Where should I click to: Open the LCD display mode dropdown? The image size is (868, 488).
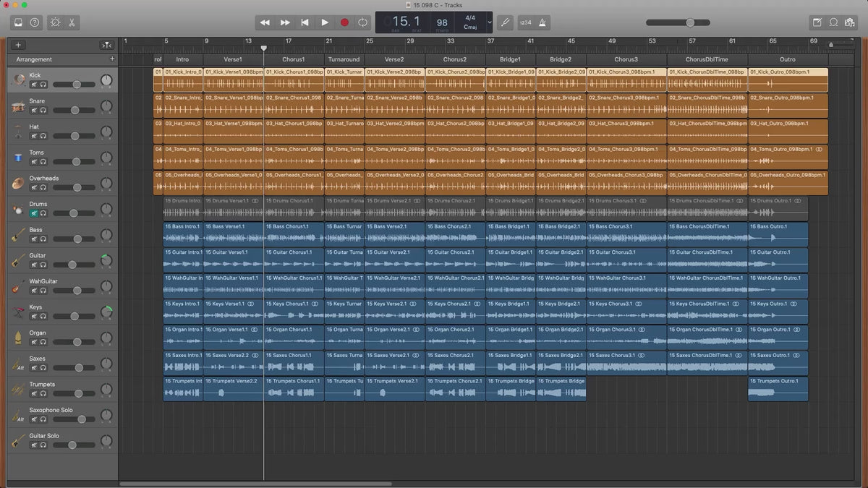pos(490,22)
